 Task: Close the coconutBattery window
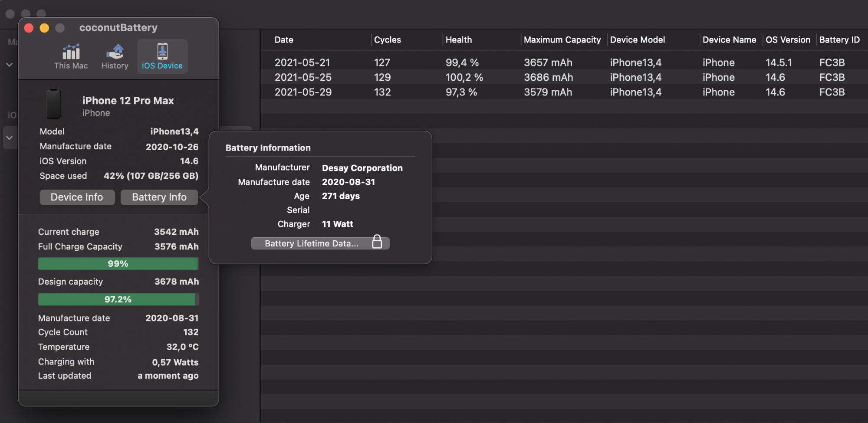coord(29,28)
